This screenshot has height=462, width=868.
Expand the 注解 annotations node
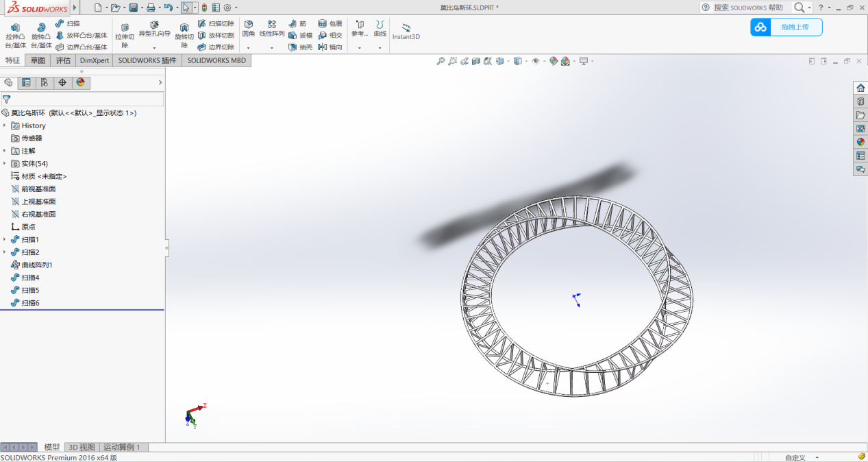pos(5,151)
